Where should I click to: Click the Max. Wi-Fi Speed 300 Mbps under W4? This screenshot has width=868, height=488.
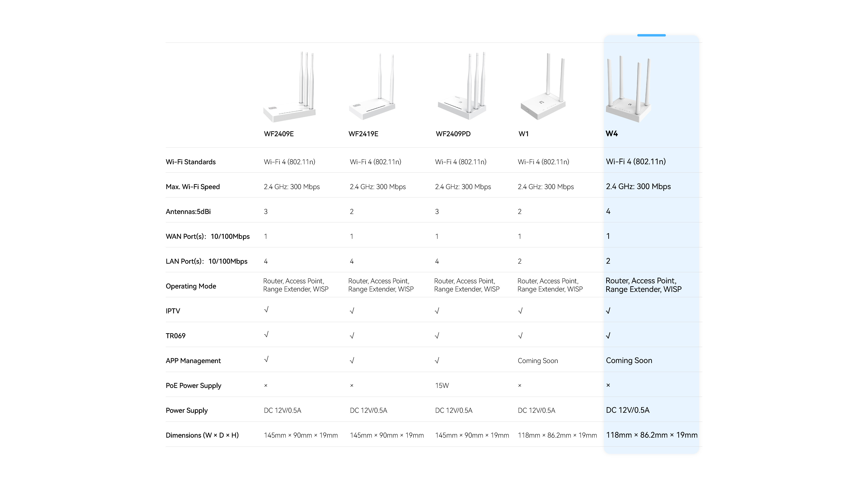coord(638,186)
